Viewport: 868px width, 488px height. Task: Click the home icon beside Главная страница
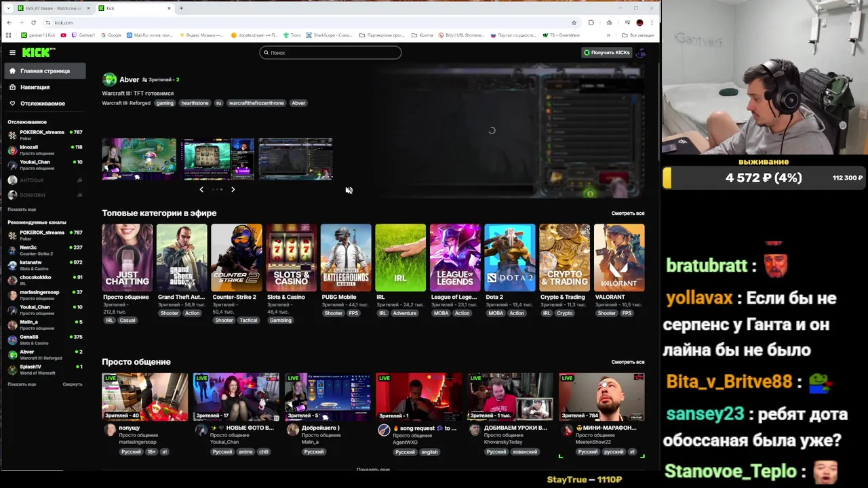tap(12, 70)
